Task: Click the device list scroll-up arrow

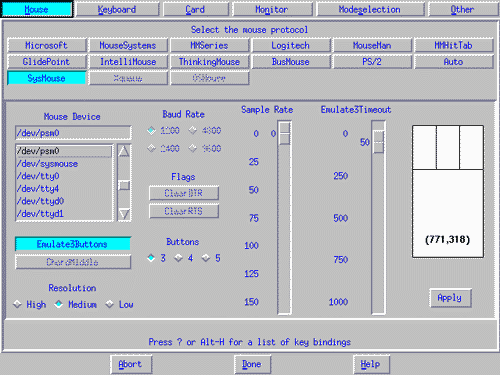Action: (x=124, y=152)
